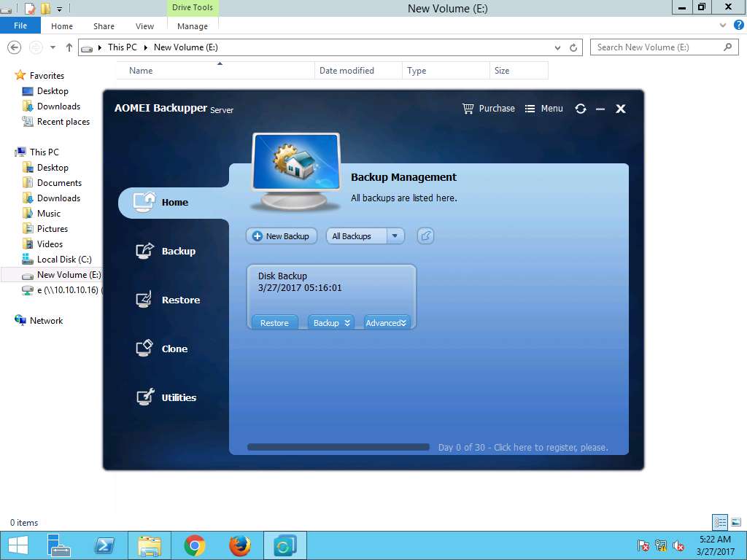The height and width of the screenshot is (560, 747).
Task: Open the File tab in Explorer
Action: tap(20, 26)
